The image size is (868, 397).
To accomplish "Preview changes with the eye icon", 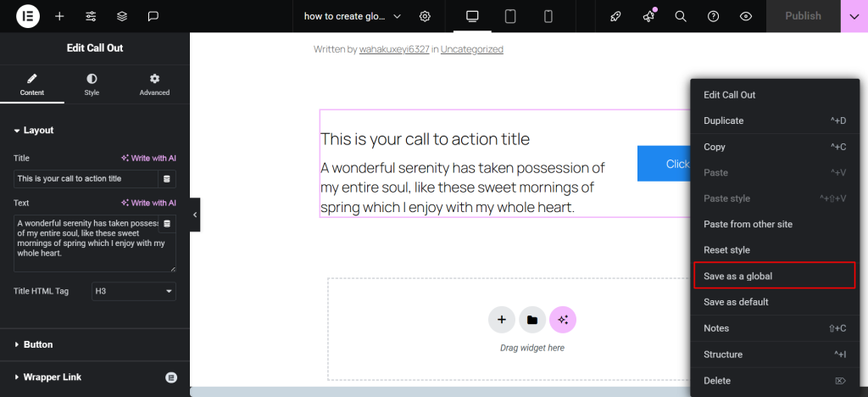I will click(746, 16).
